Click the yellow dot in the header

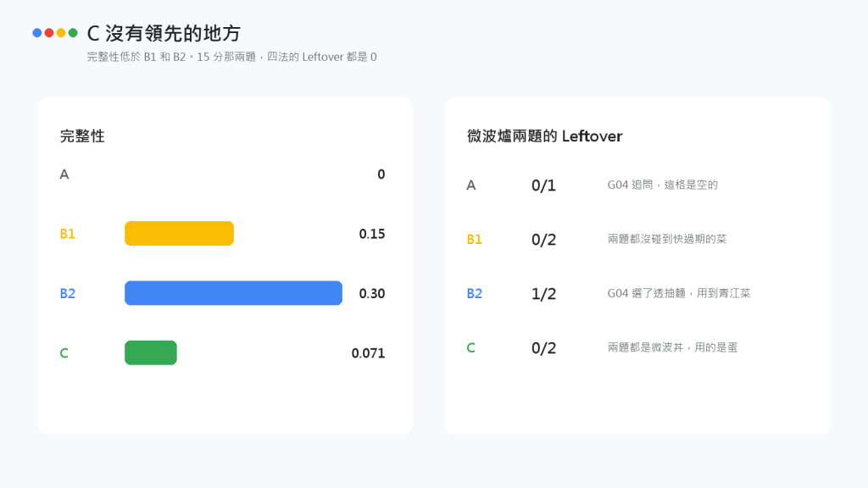tap(61, 33)
